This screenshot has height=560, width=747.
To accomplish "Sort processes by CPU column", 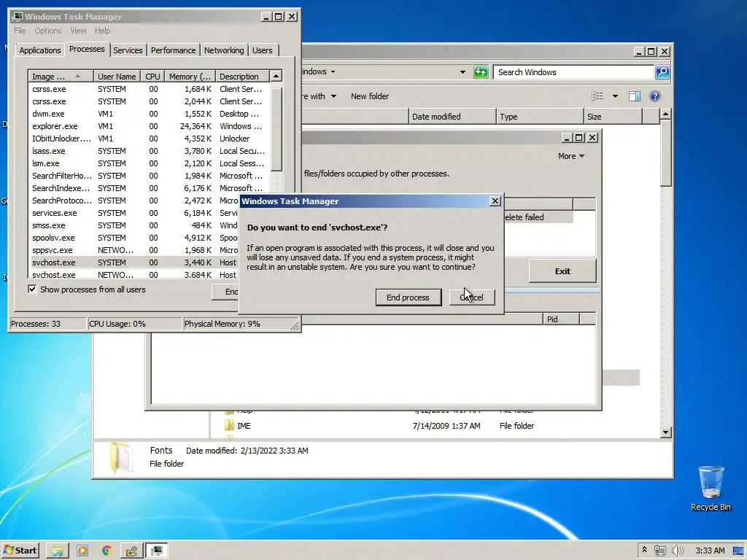I will point(152,76).
